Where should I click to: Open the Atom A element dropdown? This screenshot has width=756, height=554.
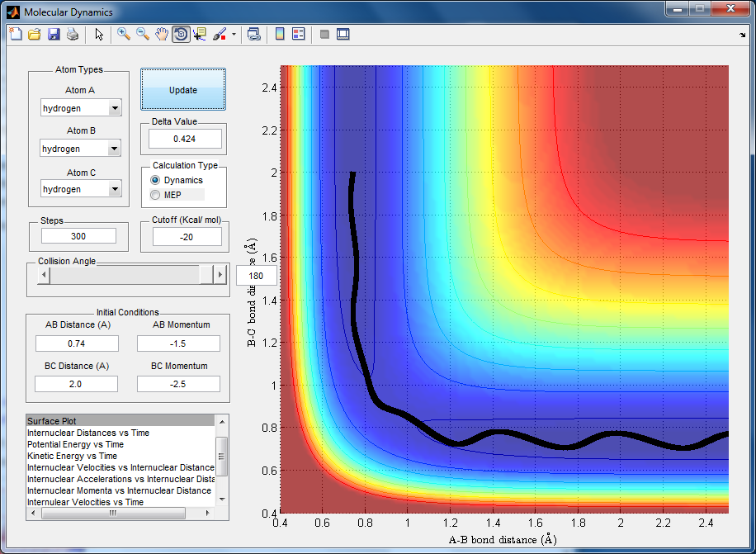click(114, 108)
